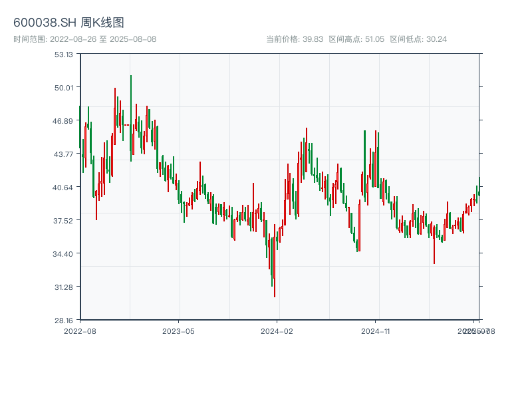Click the y-axis value 37.52
The width and height of the screenshot is (532, 399).
63,221
